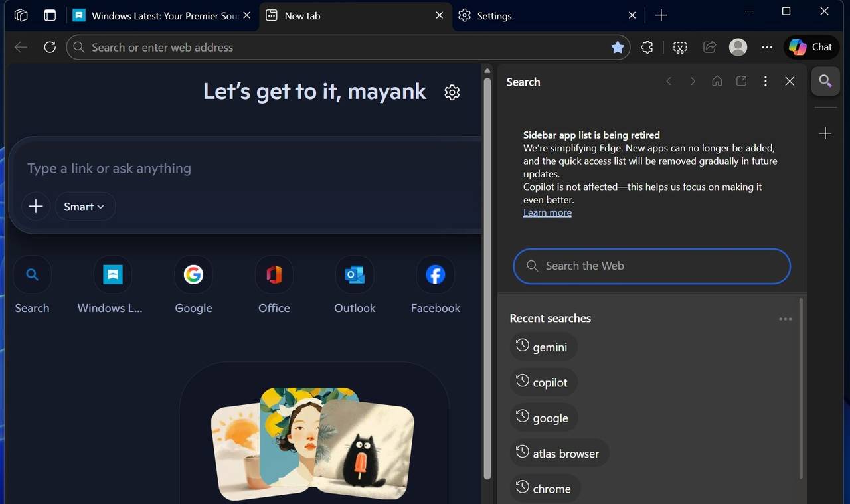Open the Extensions puzzle icon

tap(647, 47)
